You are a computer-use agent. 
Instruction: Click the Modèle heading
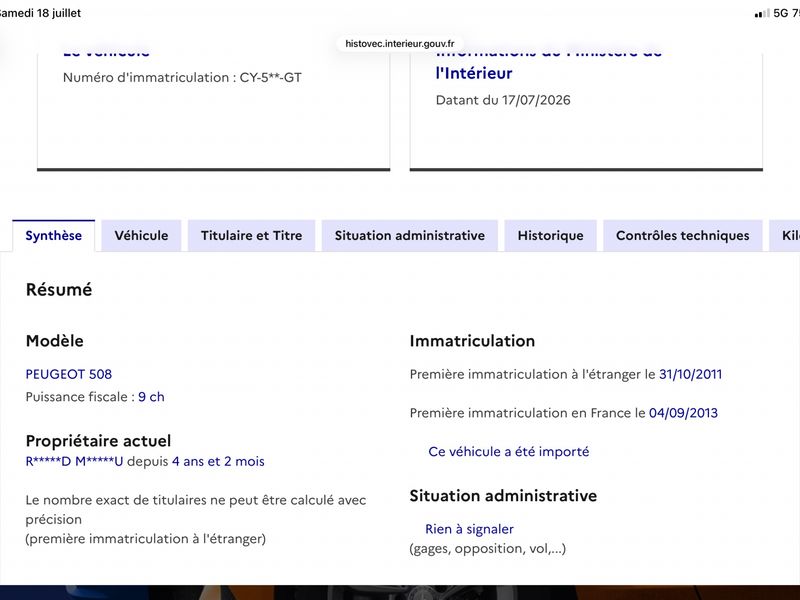[55, 341]
